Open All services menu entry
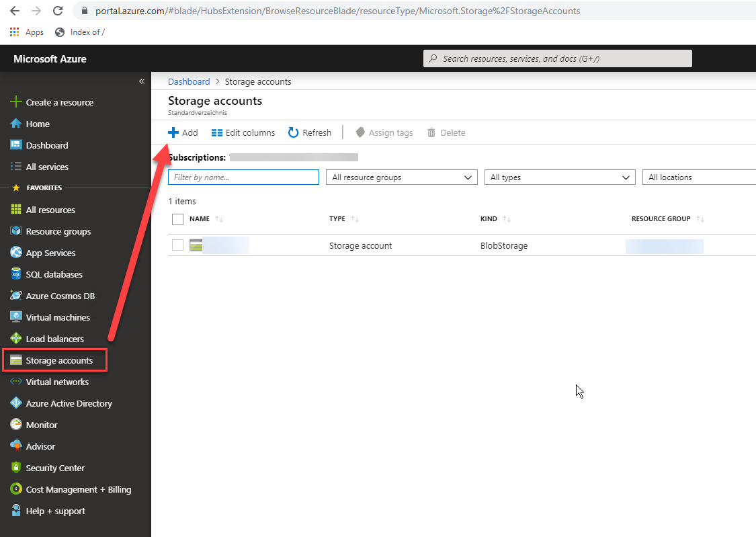 [x=47, y=167]
